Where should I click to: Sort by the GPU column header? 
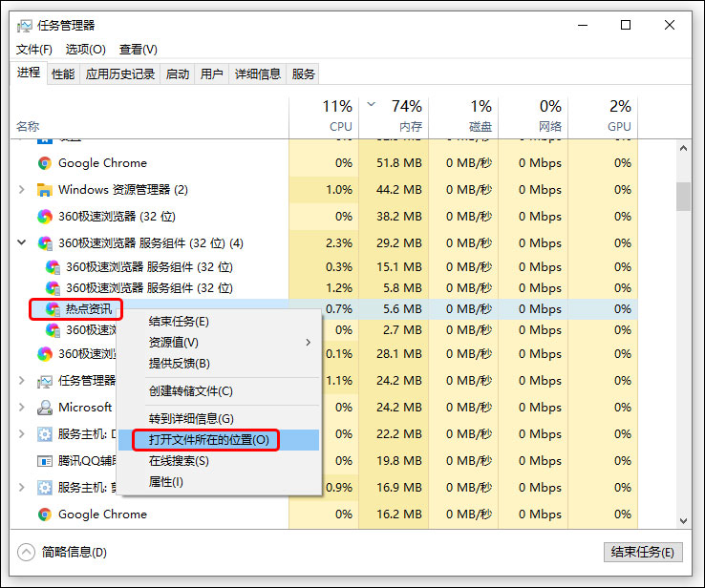pos(603,116)
